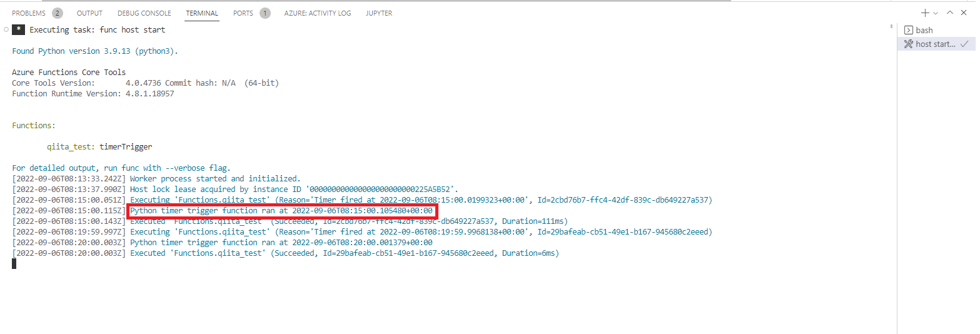Open the DEBUG CONSOLE tab
Viewport: 980px width, 334px height.
click(144, 13)
